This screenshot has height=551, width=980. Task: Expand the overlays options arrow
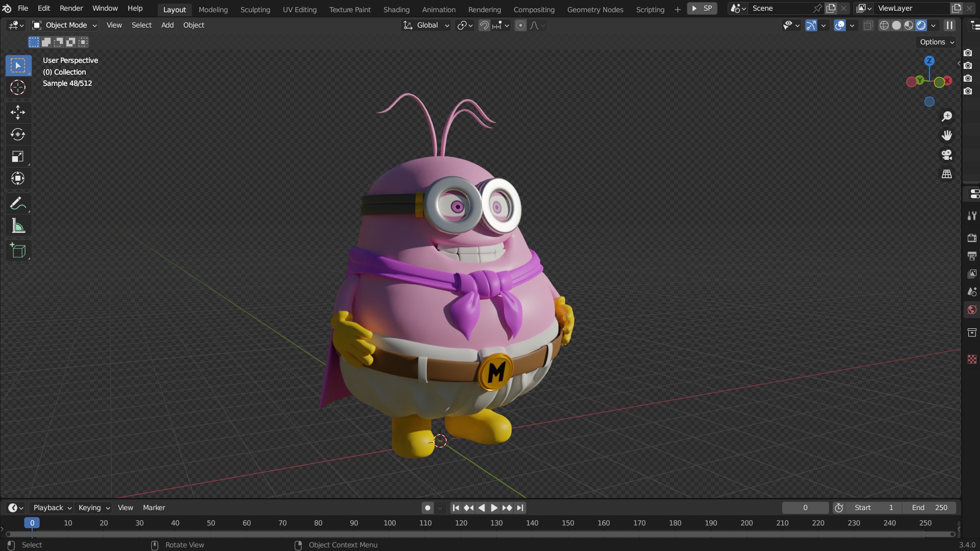pyautogui.click(x=852, y=25)
